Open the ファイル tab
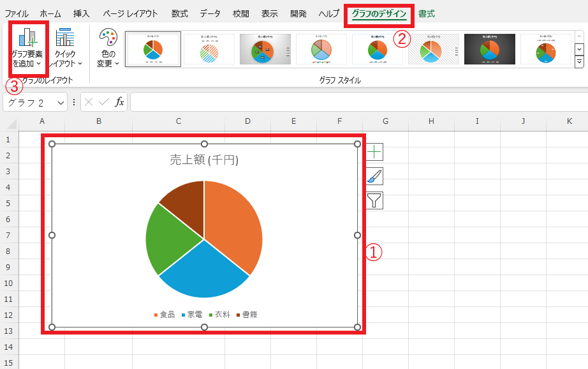This screenshot has height=369, width=588. 17,14
